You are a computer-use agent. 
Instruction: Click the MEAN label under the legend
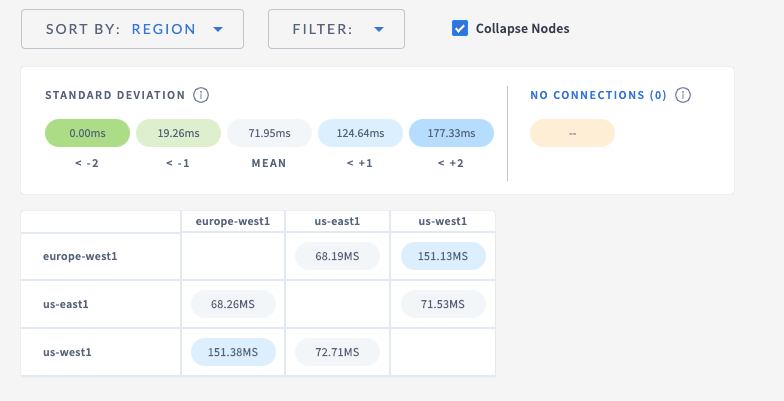click(269, 163)
